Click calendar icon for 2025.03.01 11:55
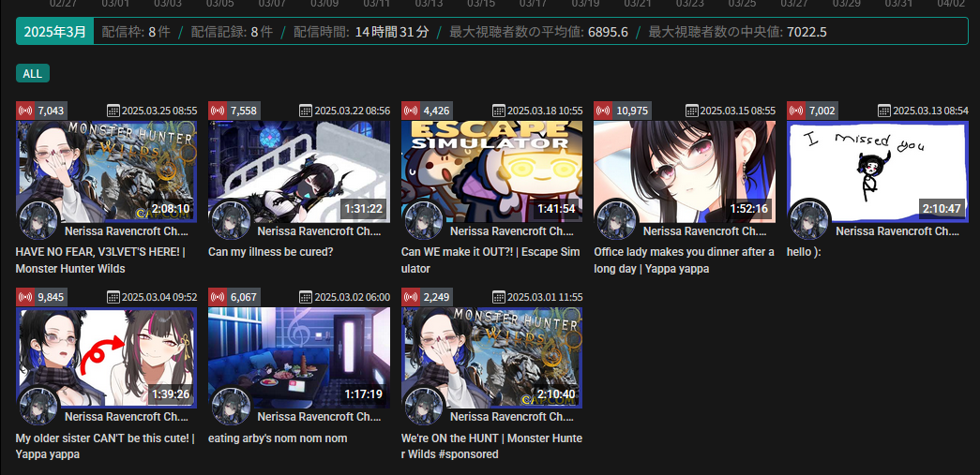Image resolution: width=980 pixels, height=475 pixels. tap(499, 297)
